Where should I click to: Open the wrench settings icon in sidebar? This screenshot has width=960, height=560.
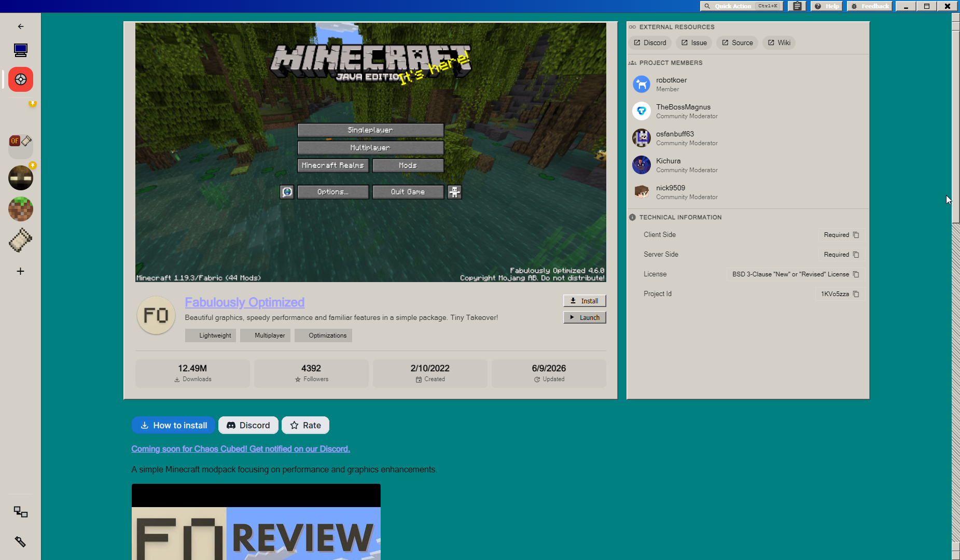(x=21, y=542)
